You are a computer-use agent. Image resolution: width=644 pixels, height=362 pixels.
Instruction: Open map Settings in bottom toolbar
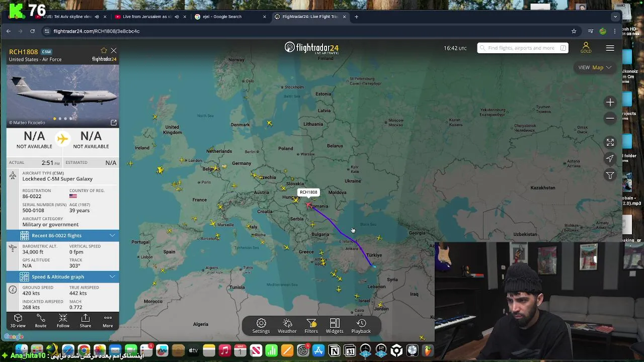[x=261, y=326]
